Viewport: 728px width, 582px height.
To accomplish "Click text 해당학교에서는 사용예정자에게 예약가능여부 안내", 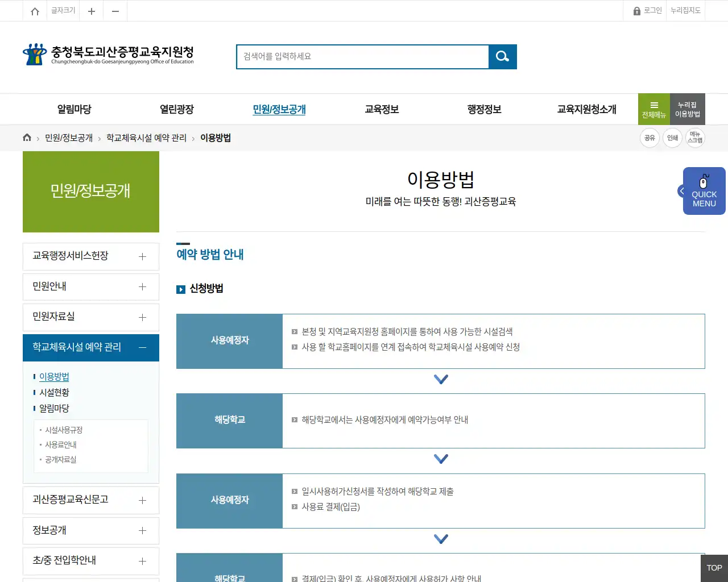I will coord(384,420).
